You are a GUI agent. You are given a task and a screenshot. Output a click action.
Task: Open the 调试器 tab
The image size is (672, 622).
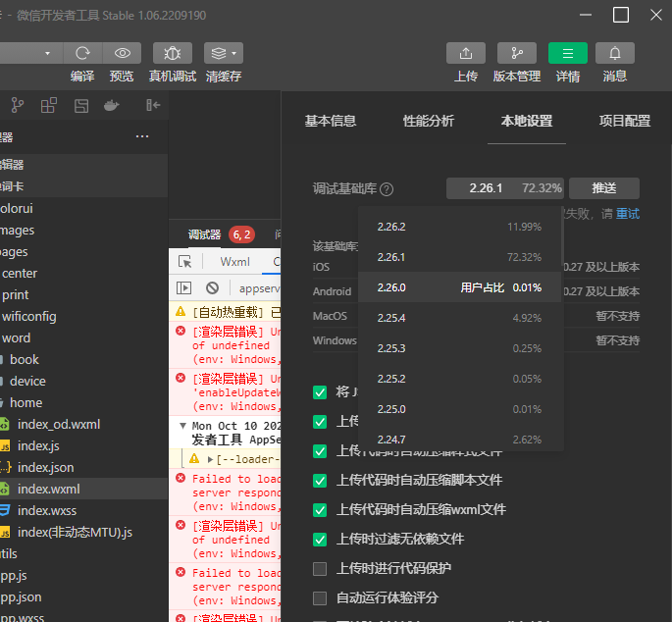coord(204,234)
